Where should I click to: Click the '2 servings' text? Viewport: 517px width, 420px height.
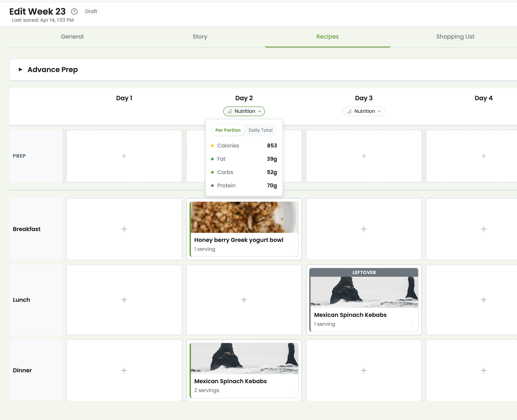(206, 390)
